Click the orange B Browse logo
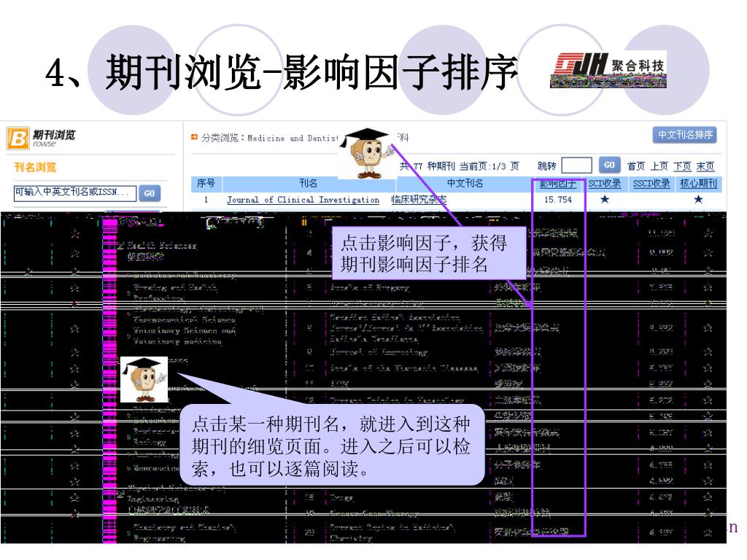Screen dimensions: 747x560 [x=18, y=139]
